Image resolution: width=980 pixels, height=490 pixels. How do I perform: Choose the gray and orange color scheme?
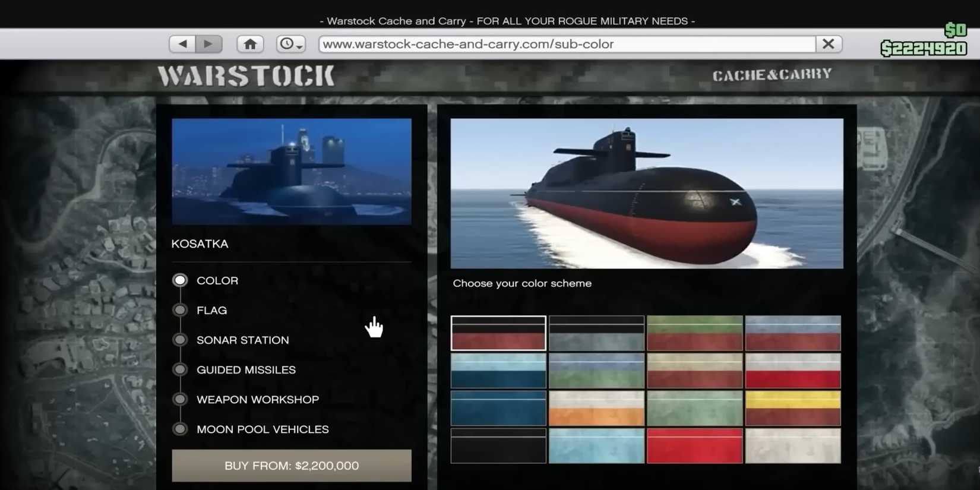tap(596, 408)
